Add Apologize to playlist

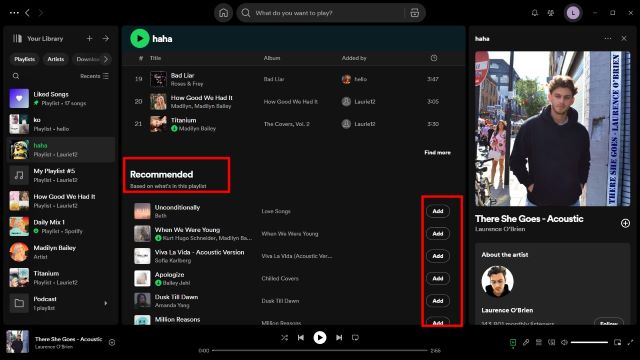click(x=438, y=278)
